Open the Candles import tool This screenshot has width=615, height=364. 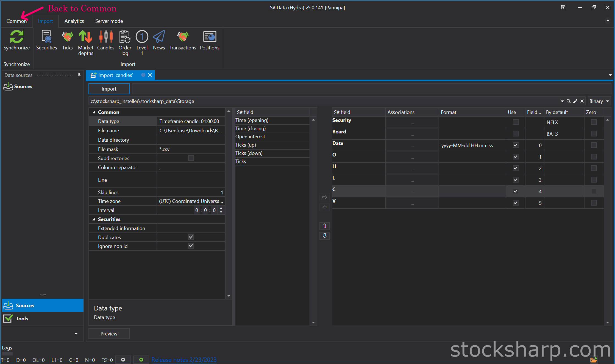click(x=105, y=37)
